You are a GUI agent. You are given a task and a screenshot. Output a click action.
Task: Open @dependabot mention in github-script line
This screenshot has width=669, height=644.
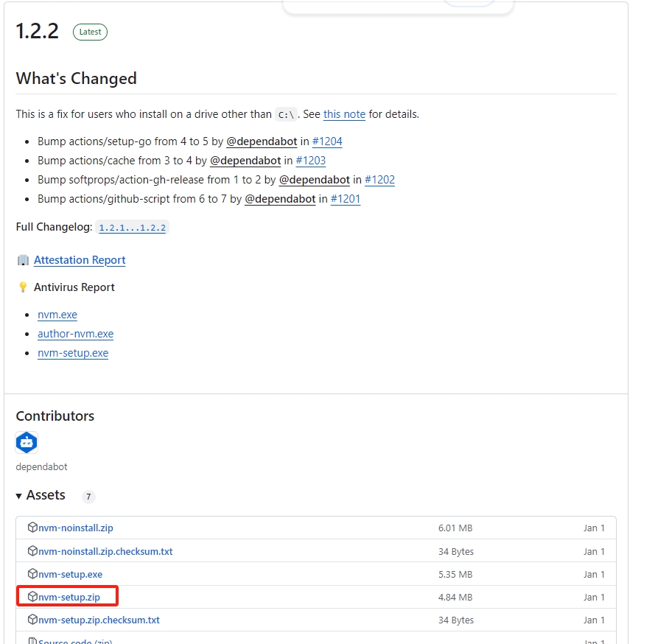[x=280, y=199]
